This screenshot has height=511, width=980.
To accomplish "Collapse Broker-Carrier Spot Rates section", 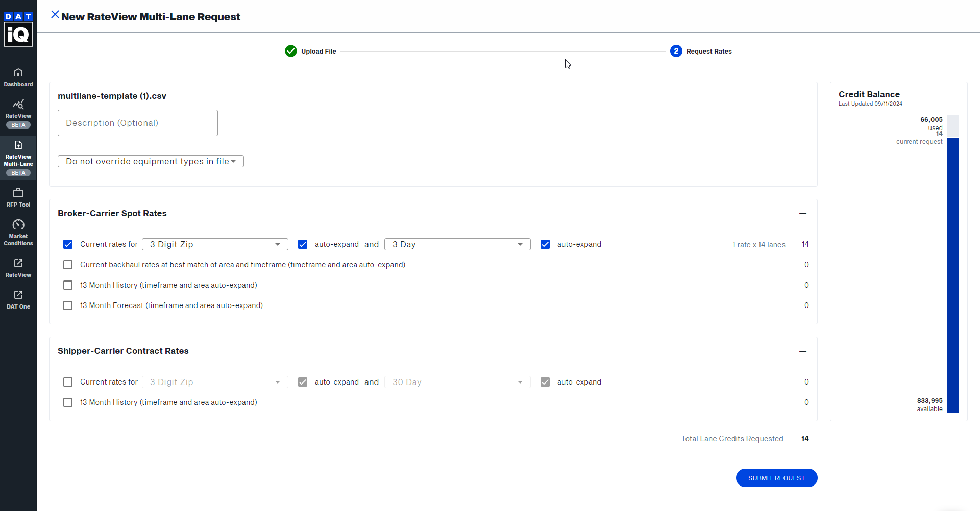I will (803, 214).
